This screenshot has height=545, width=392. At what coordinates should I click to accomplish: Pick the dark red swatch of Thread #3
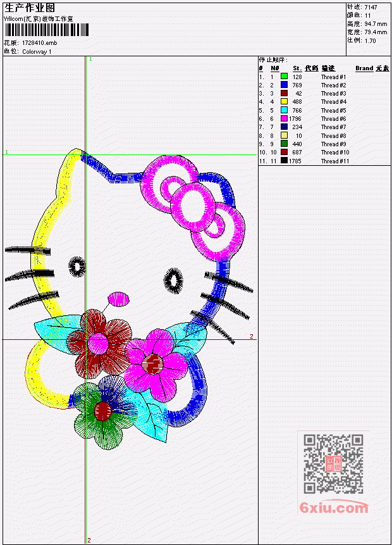tap(284, 93)
